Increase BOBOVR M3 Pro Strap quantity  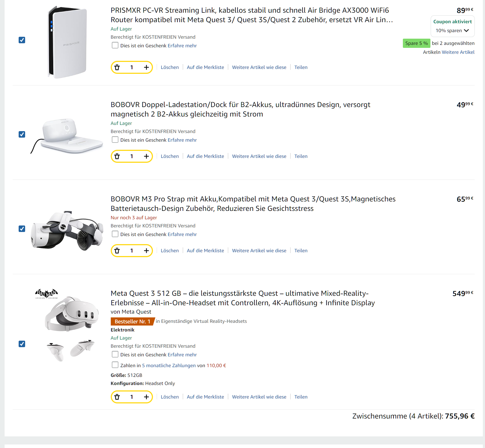coord(146,251)
